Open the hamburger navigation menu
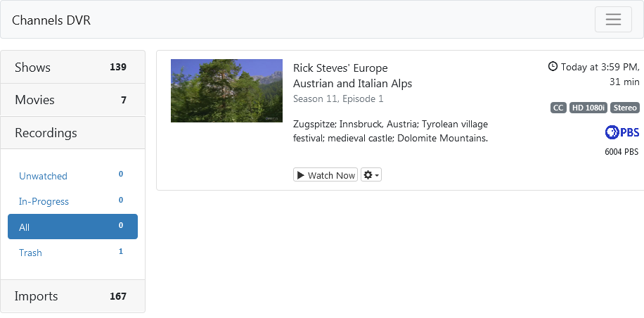644x318 pixels. click(x=612, y=19)
